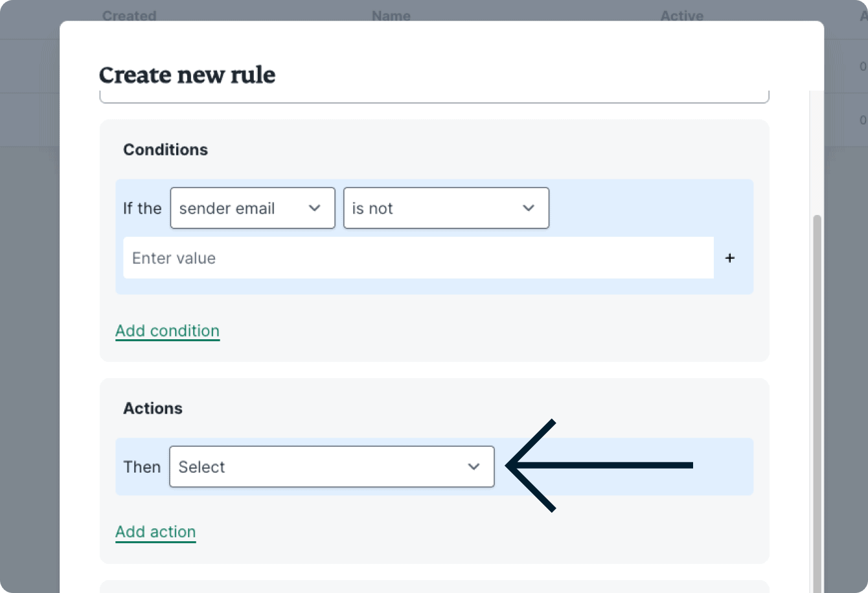
Task: Click the rule name field under the title
Action: [x=434, y=98]
